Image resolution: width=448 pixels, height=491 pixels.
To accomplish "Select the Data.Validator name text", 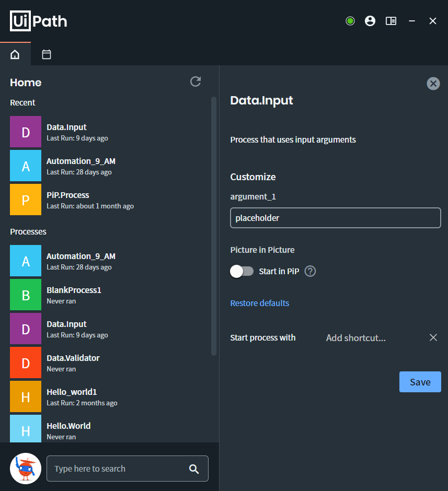I will (x=73, y=358).
